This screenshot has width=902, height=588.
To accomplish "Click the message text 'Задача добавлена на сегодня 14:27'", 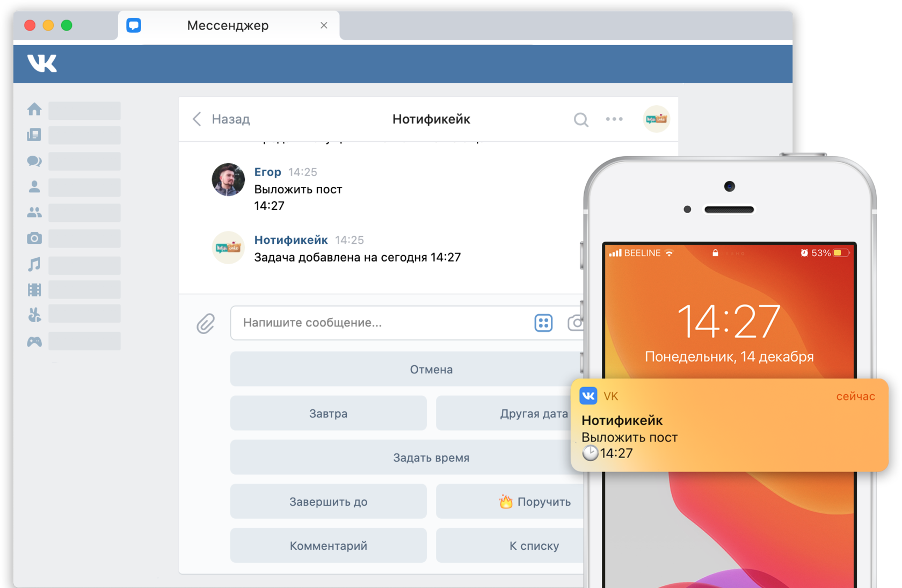I will click(x=358, y=257).
